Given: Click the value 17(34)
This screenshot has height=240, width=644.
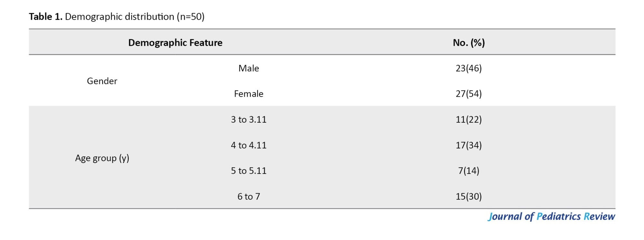Looking at the screenshot, I should click(x=469, y=145).
